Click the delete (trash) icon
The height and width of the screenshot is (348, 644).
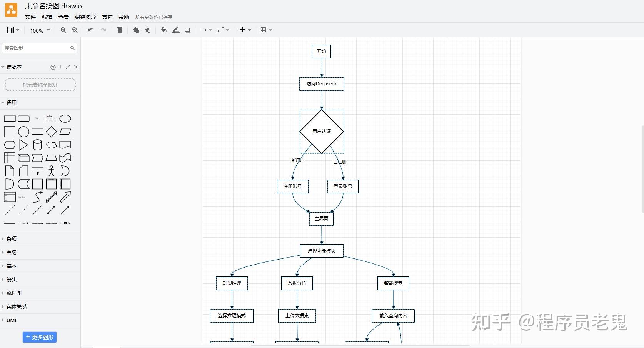pyautogui.click(x=119, y=30)
